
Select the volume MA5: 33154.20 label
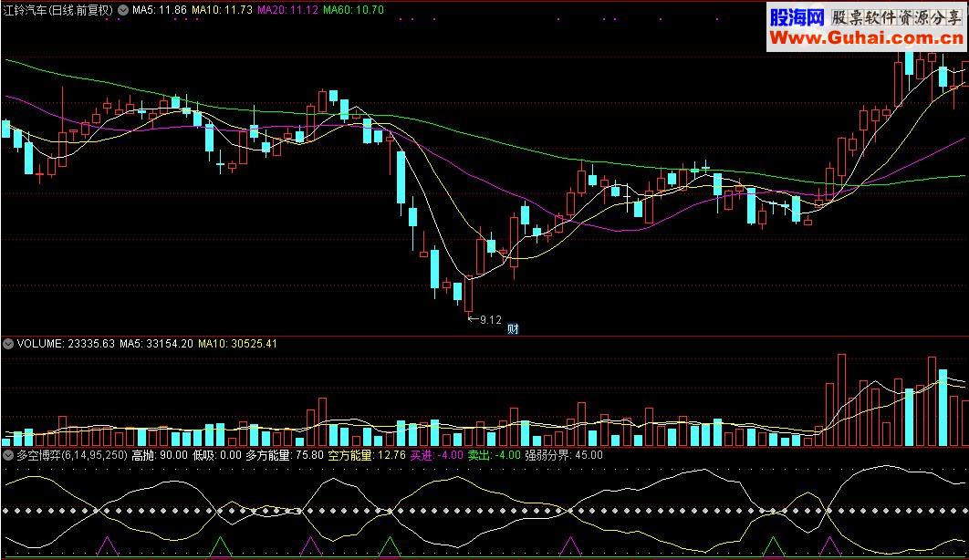tap(156, 344)
